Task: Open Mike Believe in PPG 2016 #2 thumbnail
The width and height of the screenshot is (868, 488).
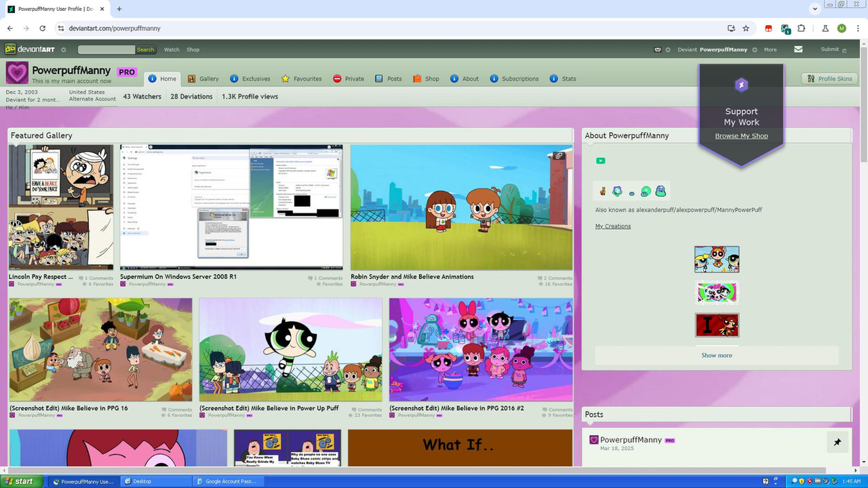Action: [x=481, y=350]
